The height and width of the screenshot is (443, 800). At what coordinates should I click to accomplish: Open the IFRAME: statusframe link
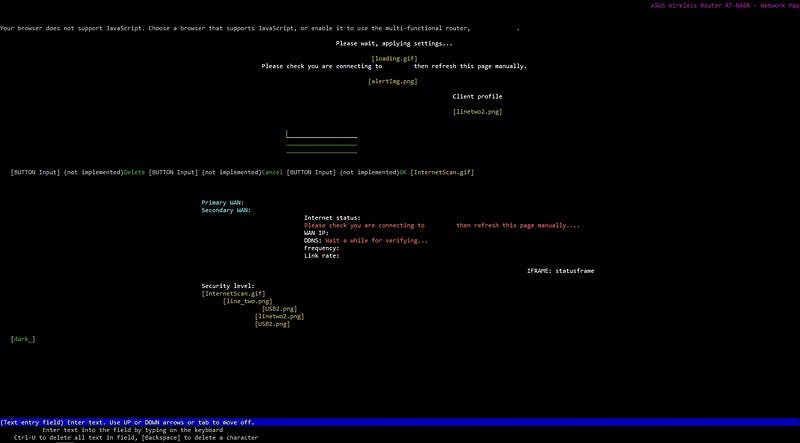coord(560,271)
